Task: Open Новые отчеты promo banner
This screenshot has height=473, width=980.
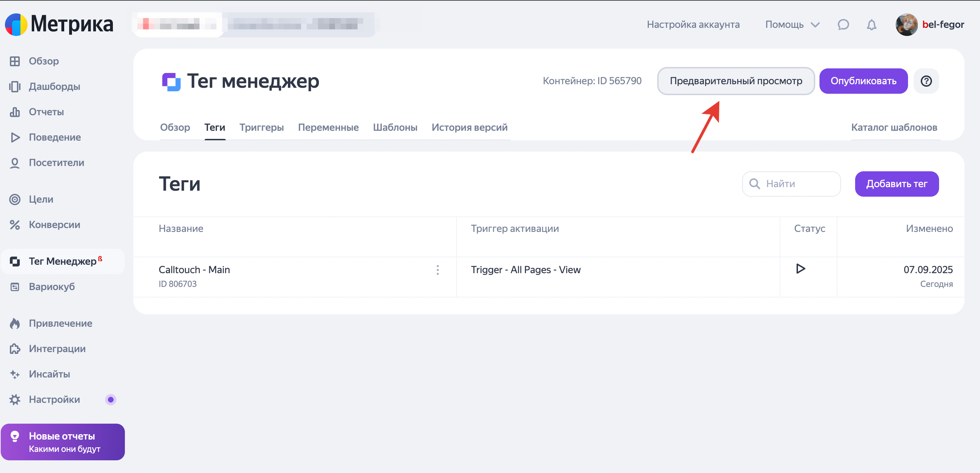Action: point(63,442)
